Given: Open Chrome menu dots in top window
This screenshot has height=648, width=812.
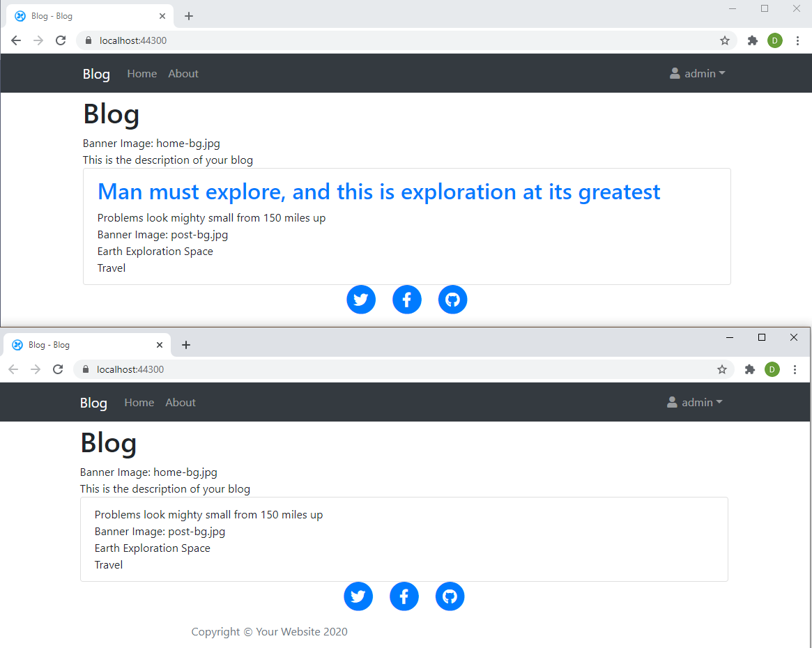Looking at the screenshot, I should coord(797,40).
